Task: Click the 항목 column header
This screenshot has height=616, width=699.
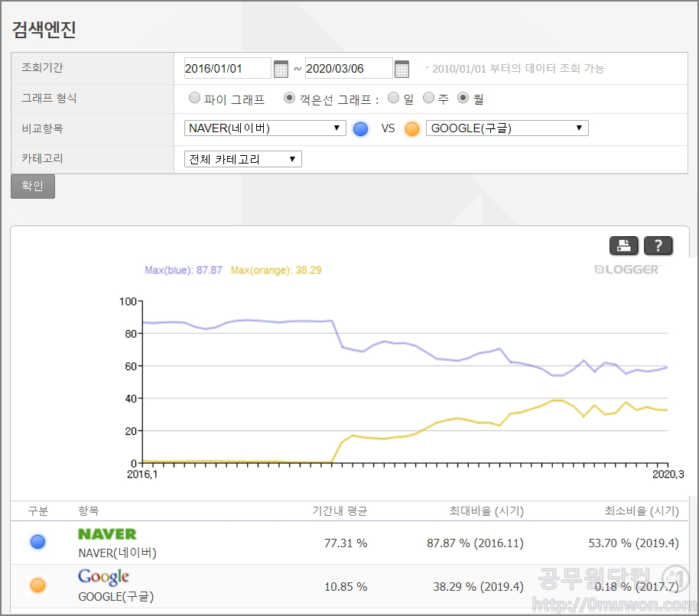Action: coord(88,511)
